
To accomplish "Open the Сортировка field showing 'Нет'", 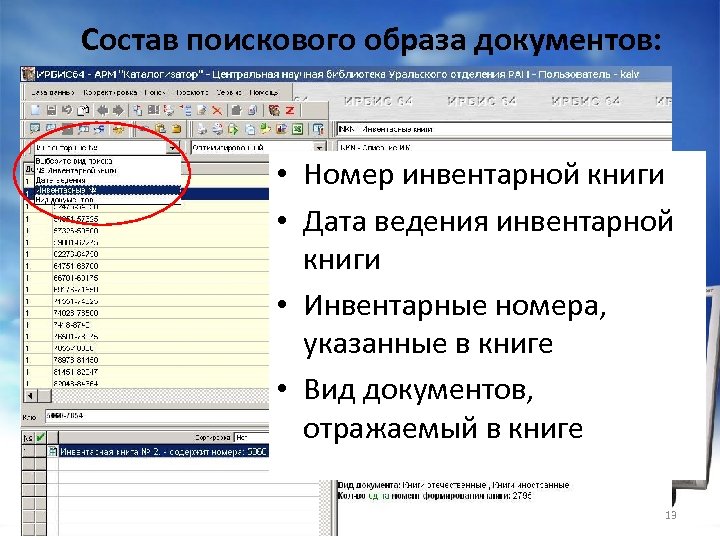I will [251, 438].
